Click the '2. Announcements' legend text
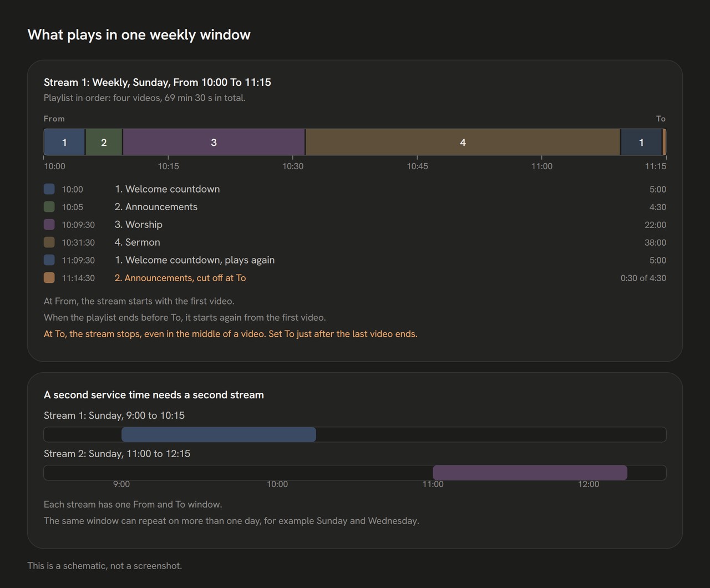This screenshot has height=588, width=710. (x=156, y=207)
